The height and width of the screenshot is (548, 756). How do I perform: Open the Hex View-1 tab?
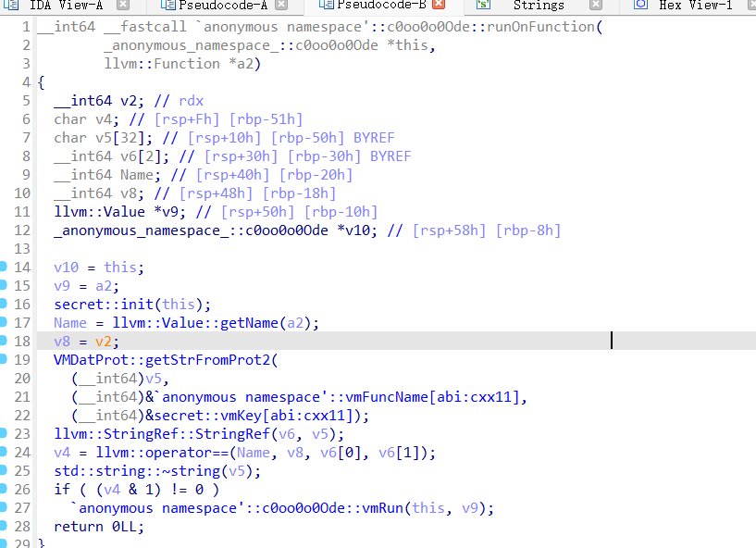click(695, 6)
